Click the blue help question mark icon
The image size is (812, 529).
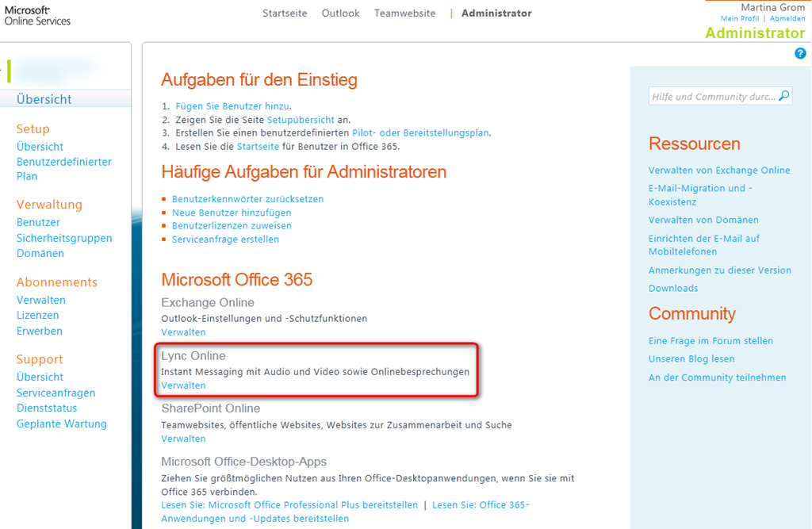pyautogui.click(x=799, y=53)
